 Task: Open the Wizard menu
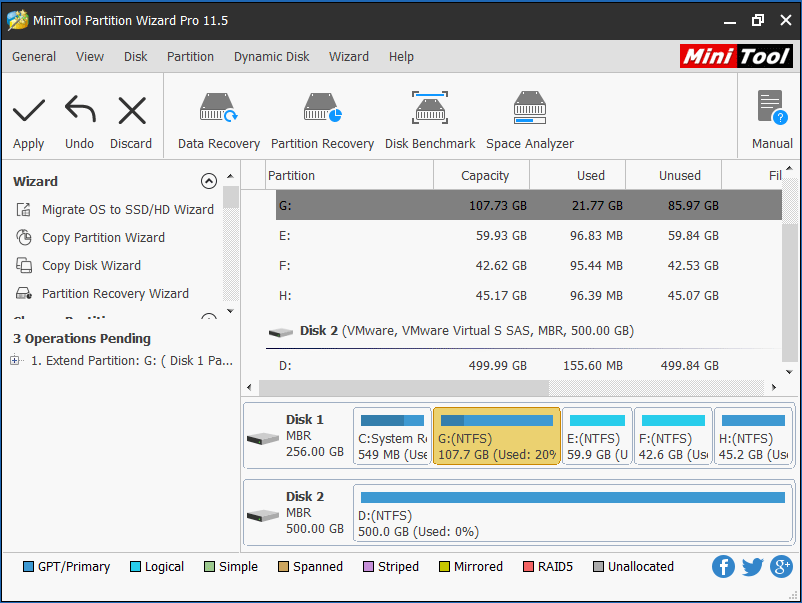[x=348, y=57]
